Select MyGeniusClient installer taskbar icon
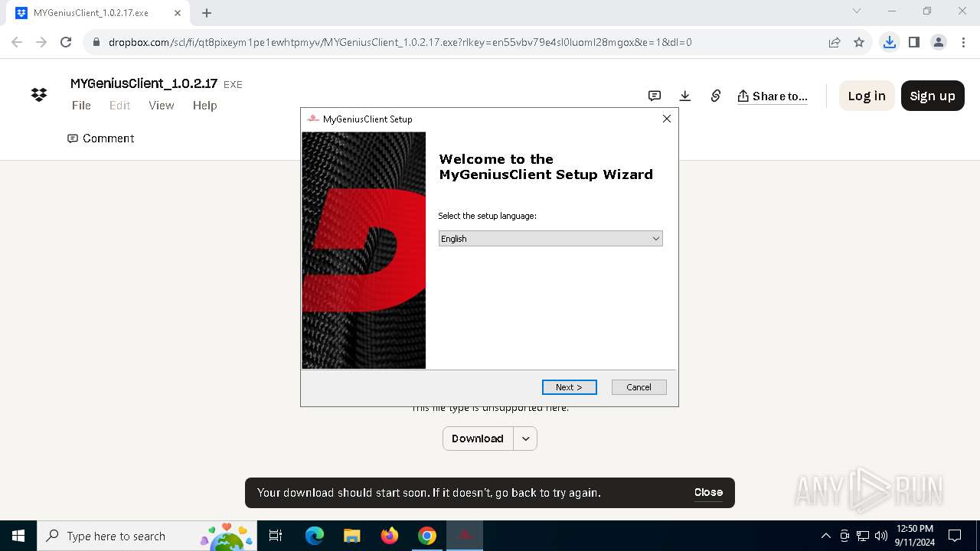Image resolution: width=980 pixels, height=551 pixels. (x=465, y=536)
